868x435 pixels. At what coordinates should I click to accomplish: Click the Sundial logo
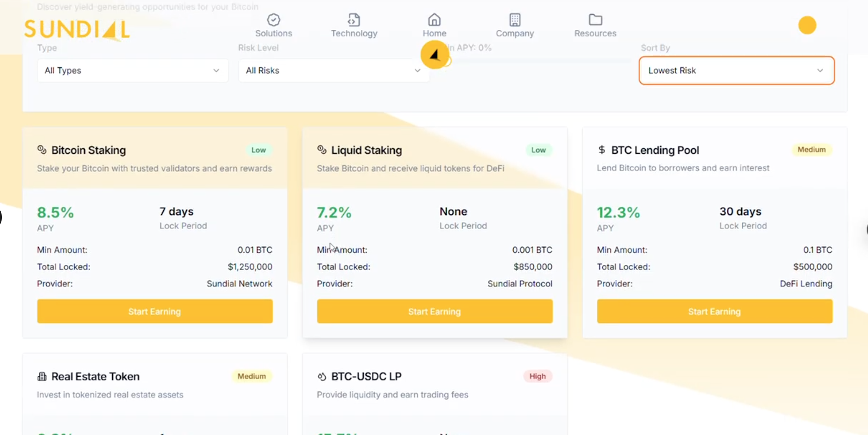pyautogui.click(x=77, y=29)
